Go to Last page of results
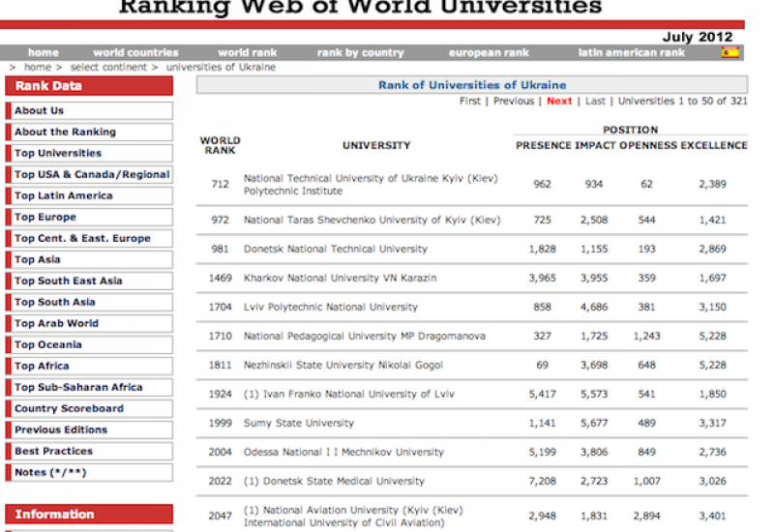The width and height of the screenshot is (774, 532). 595,101
